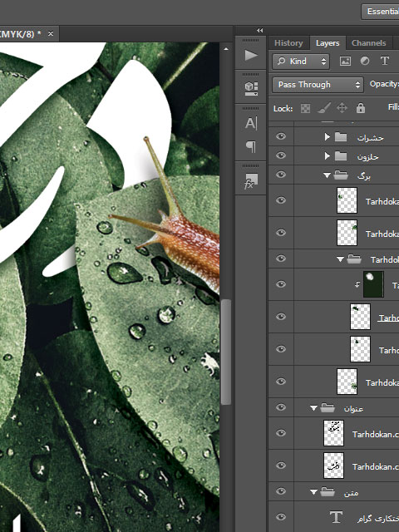Hide the برگ group
399x532 pixels.
point(281,175)
